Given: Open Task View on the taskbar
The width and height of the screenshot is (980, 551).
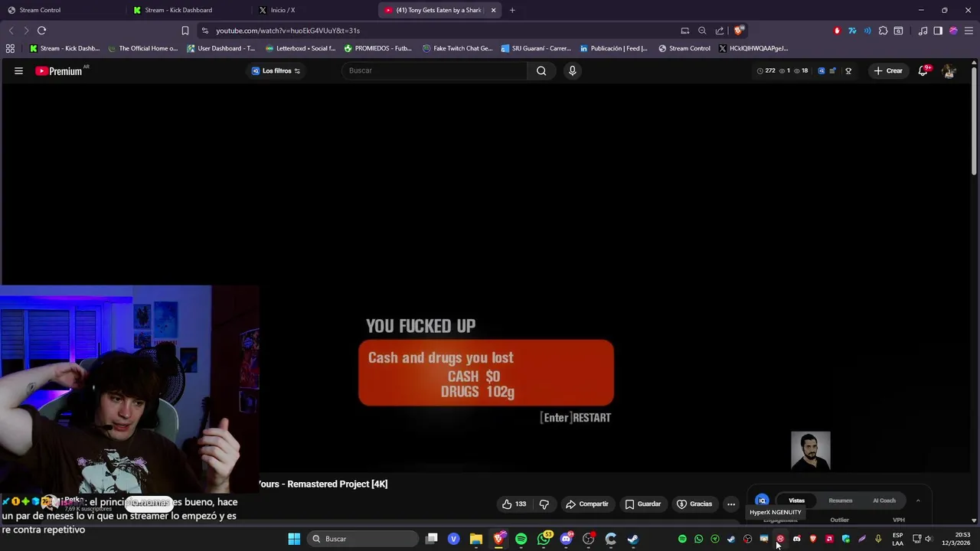Looking at the screenshot, I should click(x=432, y=539).
